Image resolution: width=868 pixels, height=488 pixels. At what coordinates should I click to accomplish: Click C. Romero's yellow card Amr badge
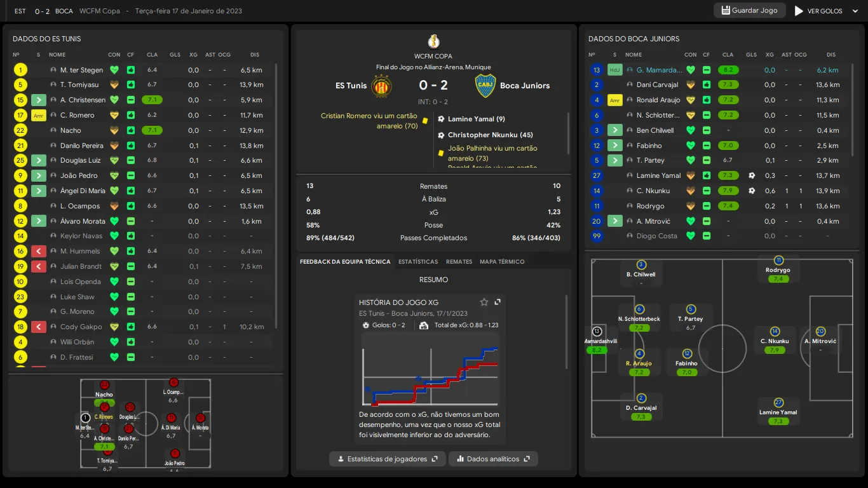click(x=39, y=115)
